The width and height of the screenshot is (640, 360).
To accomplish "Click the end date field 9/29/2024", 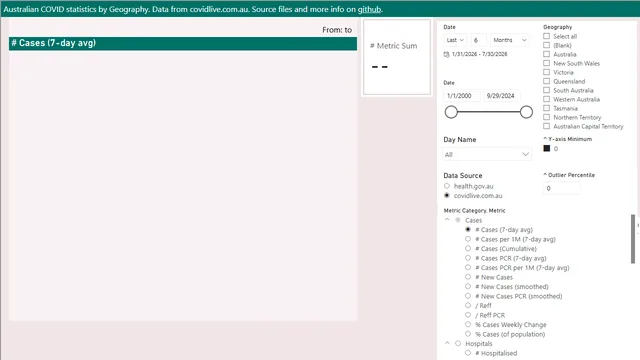I will click(x=502, y=96).
